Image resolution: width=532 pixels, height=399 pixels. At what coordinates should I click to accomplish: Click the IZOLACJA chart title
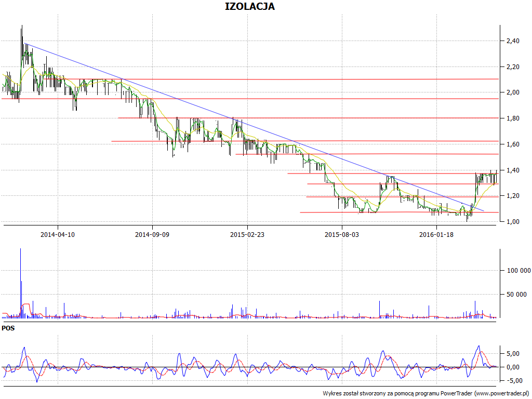coord(250,6)
